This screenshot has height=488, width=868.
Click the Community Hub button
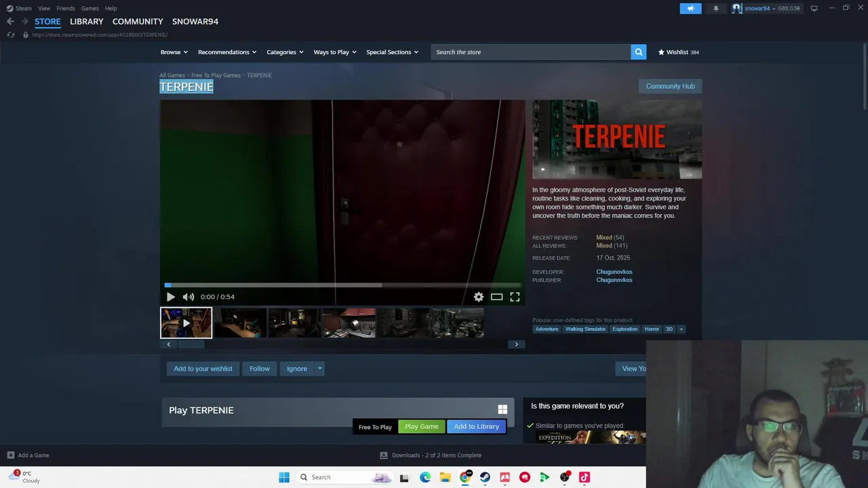pyautogui.click(x=670, y=86)
